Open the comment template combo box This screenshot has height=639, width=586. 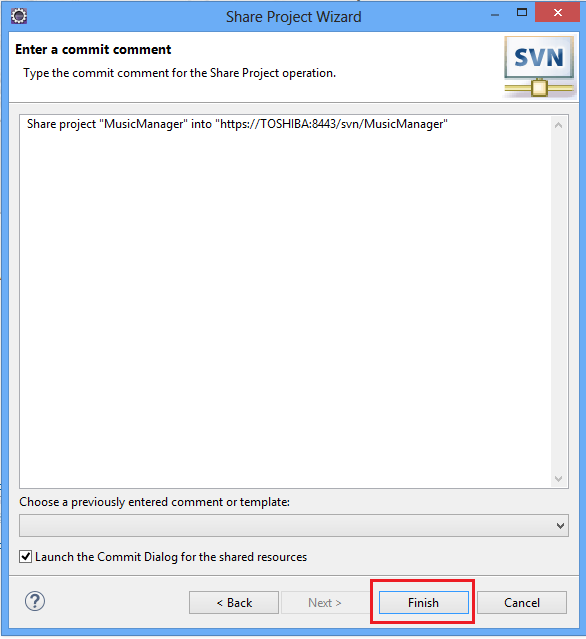293,526
